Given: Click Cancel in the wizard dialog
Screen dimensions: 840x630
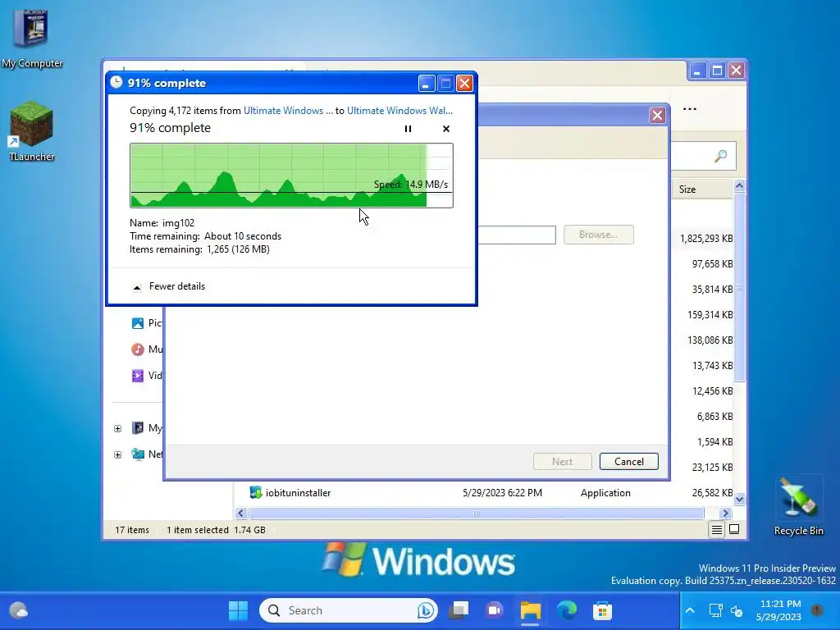Looking at the screenshot, I should point(629,461).
